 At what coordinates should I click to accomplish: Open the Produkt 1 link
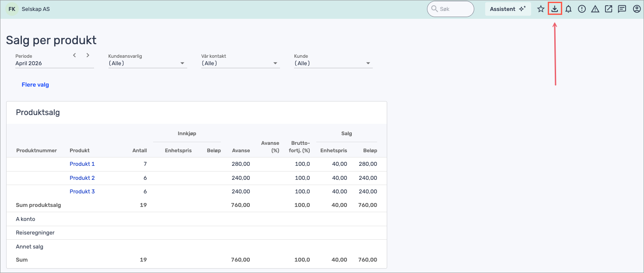(82, 164)
